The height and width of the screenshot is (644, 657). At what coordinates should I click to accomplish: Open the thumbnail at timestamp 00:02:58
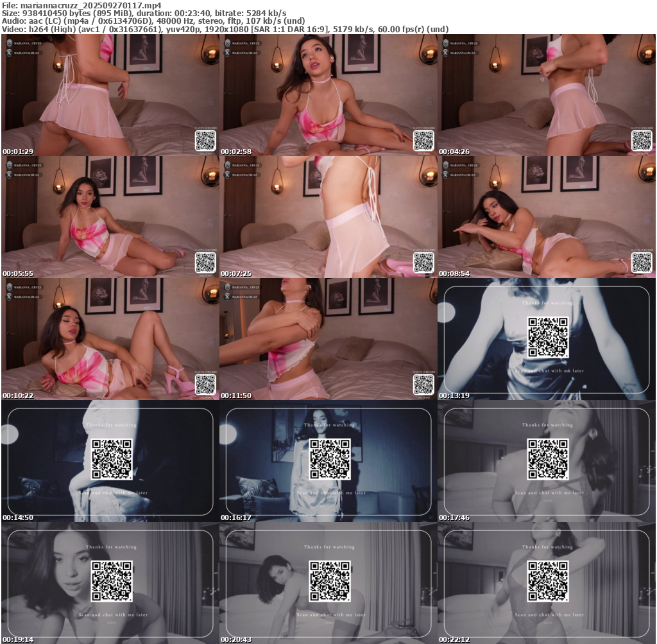[x=328, y=94]
